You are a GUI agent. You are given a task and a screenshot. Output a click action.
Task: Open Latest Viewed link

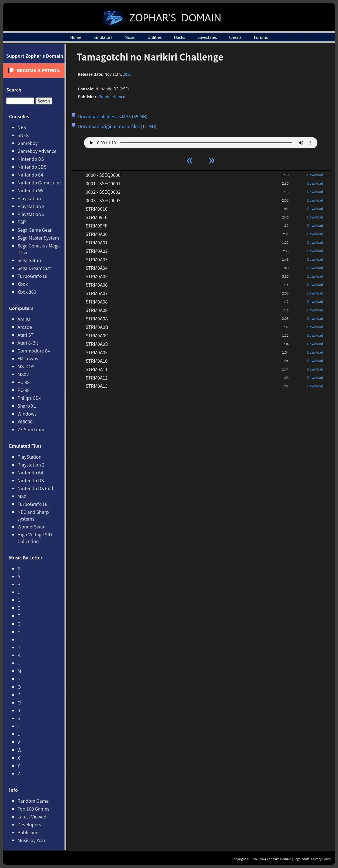32,817
